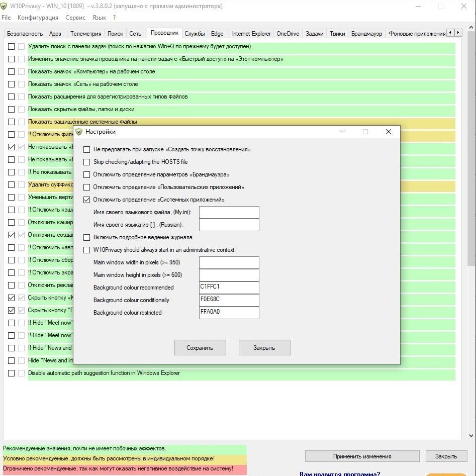The width and height of the screenshot is (476, 476).
Task: Open the Сервис menu
Action: 75,18
